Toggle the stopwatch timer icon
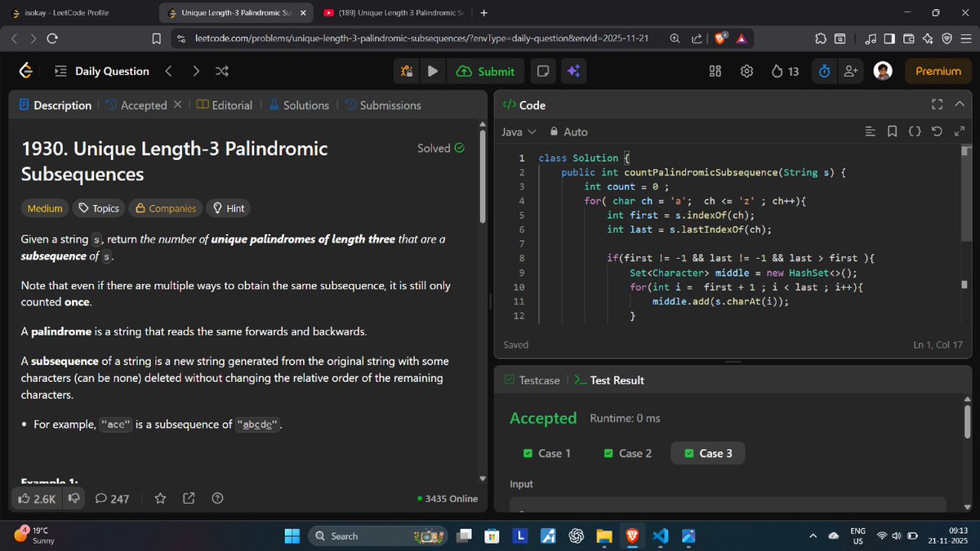 824,71
